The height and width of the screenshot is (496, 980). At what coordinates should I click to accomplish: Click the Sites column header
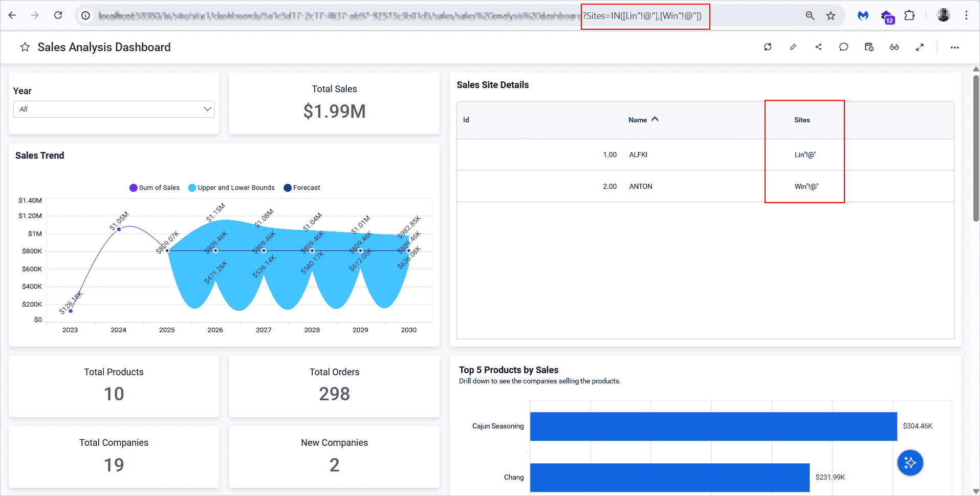pyautogui.click(x=802, y=120)
